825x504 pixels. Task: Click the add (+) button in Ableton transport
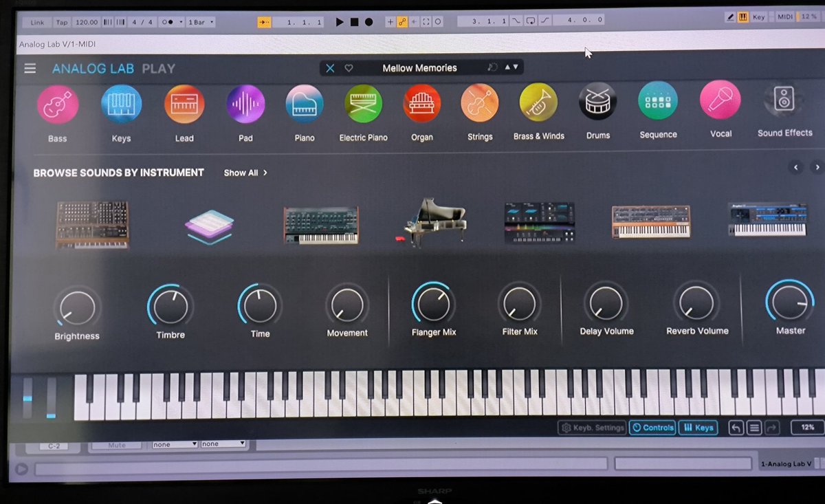pos(390,22)
